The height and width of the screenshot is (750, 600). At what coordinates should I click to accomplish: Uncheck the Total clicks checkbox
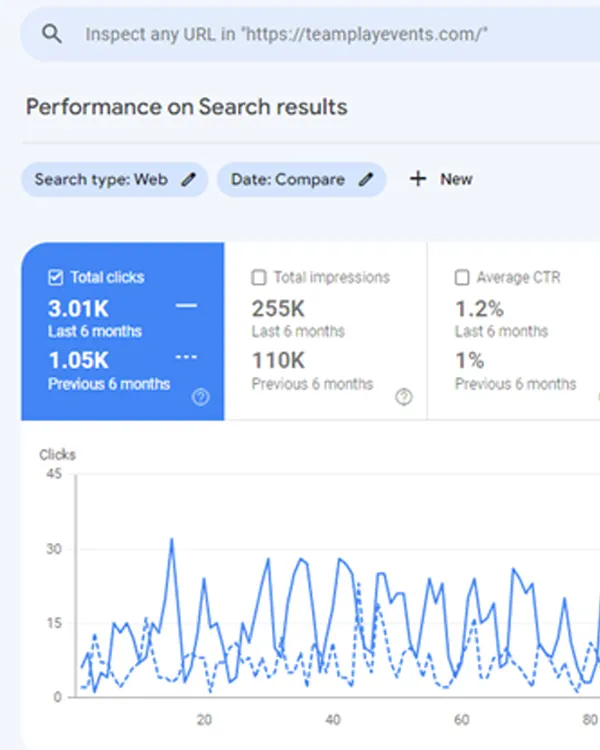[x=56, y=277]
